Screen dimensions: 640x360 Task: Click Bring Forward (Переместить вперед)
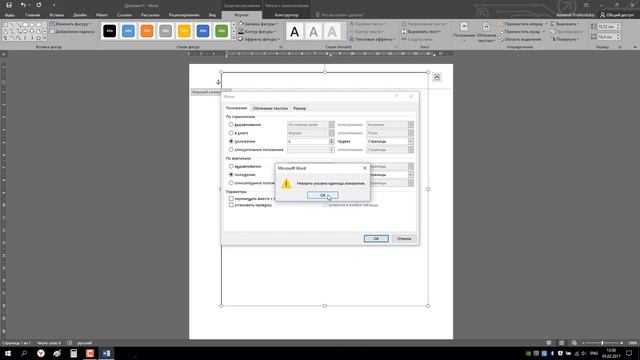click(x=522, y=24)
